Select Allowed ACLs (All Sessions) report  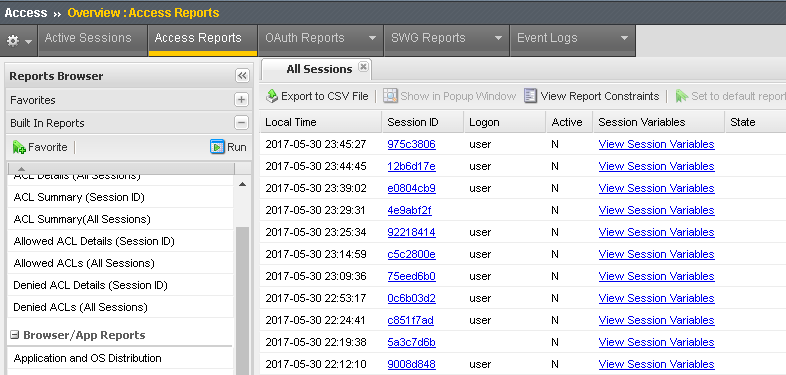[120, 264]
